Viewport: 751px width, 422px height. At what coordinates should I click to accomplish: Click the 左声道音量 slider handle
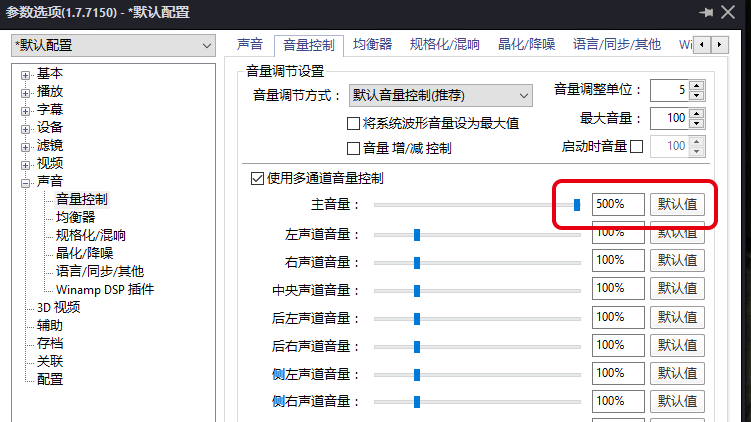click(416, 234)
